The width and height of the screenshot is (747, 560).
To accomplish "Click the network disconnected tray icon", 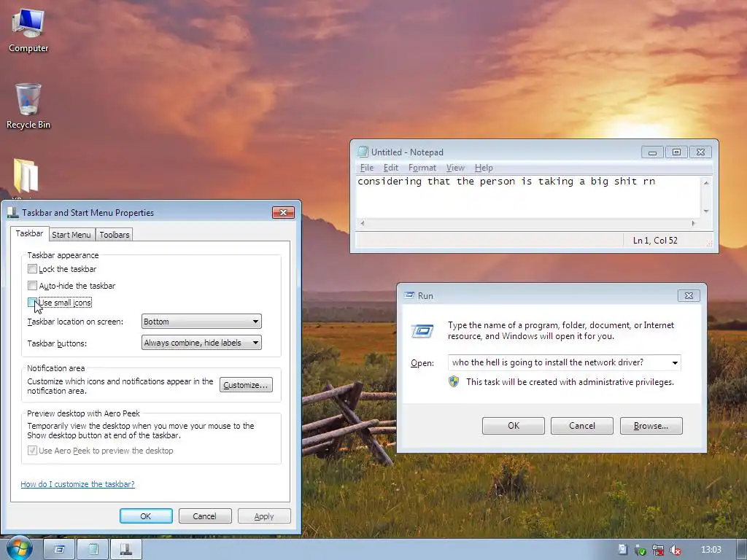I will point(657,550).
